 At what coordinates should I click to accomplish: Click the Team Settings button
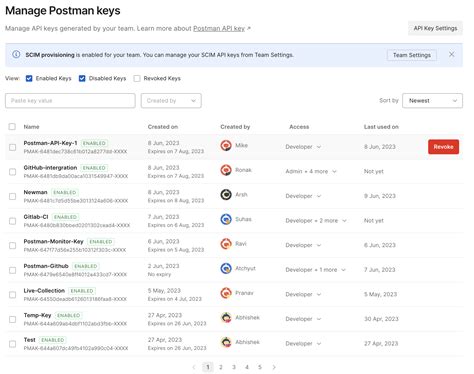pos(412,55)
